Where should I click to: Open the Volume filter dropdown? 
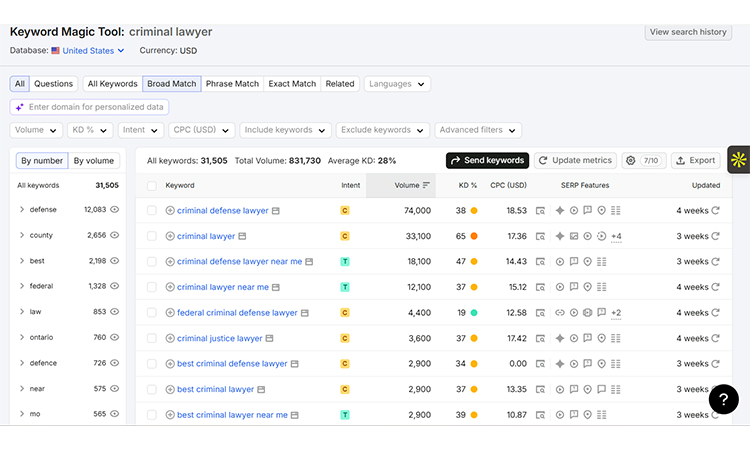pyautogui.click(x=36, y=130)
